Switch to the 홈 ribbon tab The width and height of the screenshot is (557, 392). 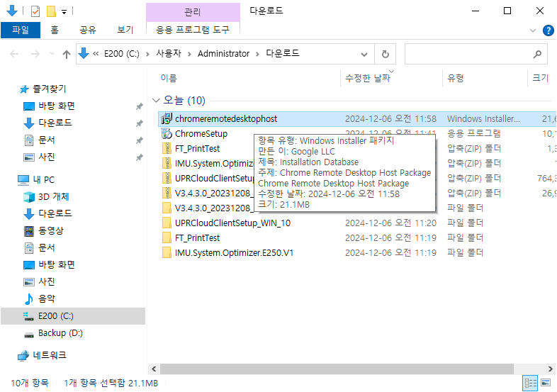pos(55,30)
